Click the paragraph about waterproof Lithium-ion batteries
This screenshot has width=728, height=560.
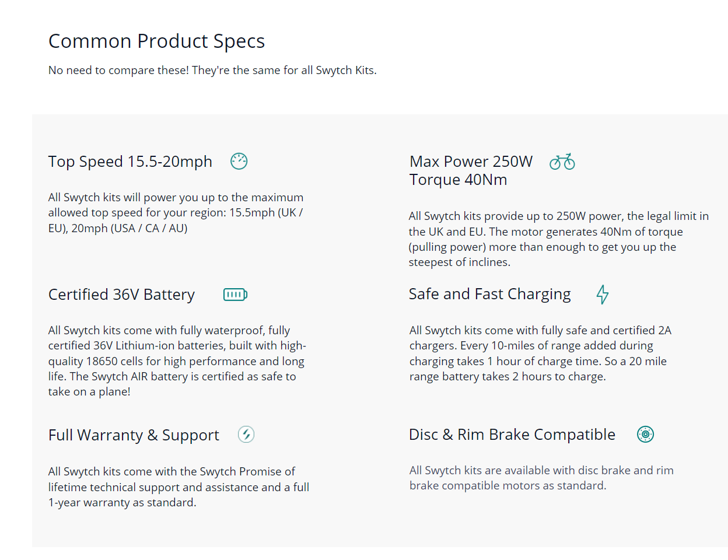[x=177, y=361]
